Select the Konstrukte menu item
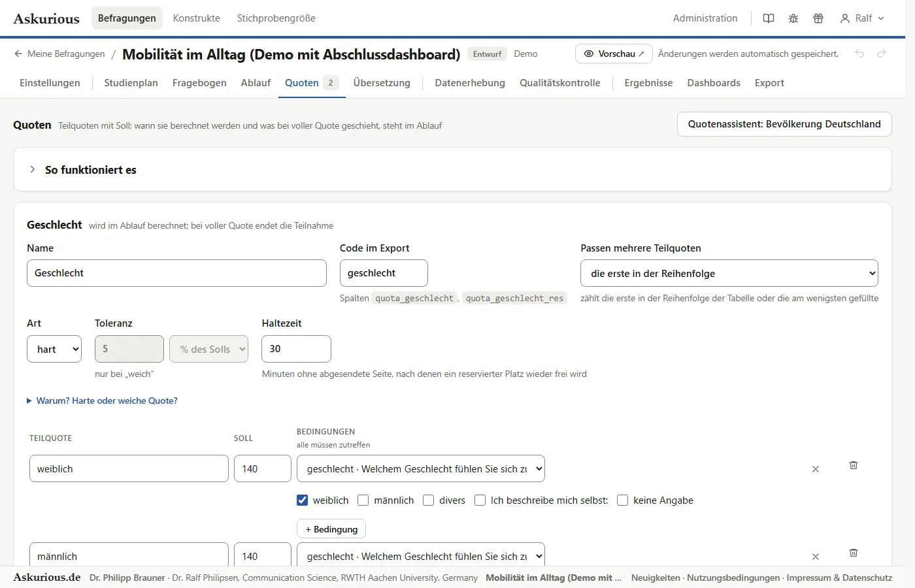Image resolution: width=915 pixels, height=588 pixels. [197, 18]
